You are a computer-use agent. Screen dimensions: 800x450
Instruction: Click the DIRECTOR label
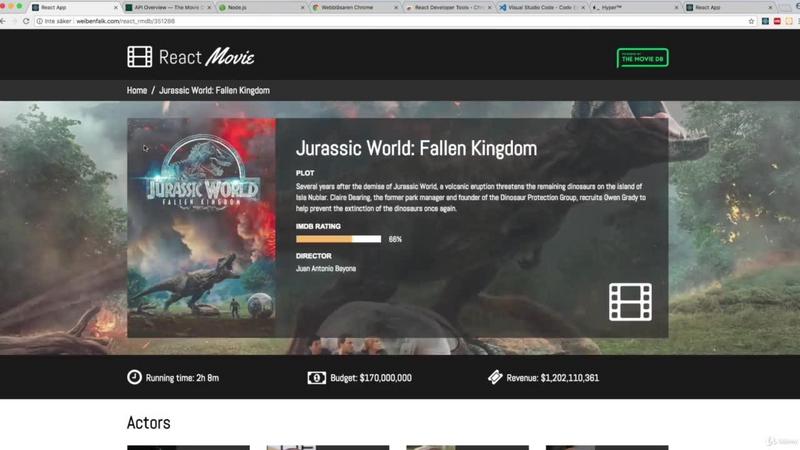[x=314, y=256]
